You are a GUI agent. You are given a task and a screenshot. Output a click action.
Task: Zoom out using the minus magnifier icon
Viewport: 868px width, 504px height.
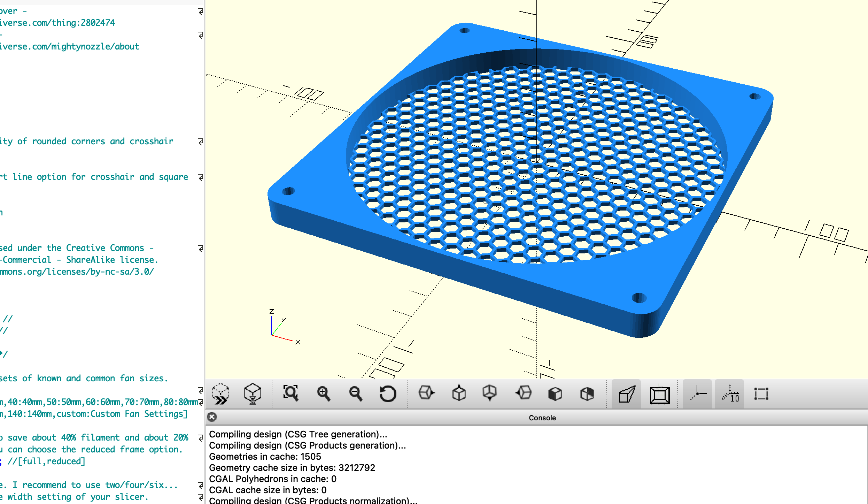tap(355, 394)
